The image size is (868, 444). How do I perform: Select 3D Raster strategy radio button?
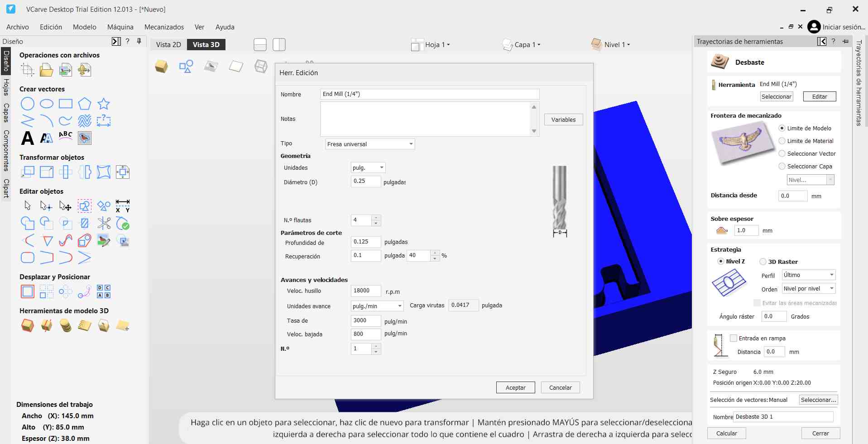click(763, 262)
